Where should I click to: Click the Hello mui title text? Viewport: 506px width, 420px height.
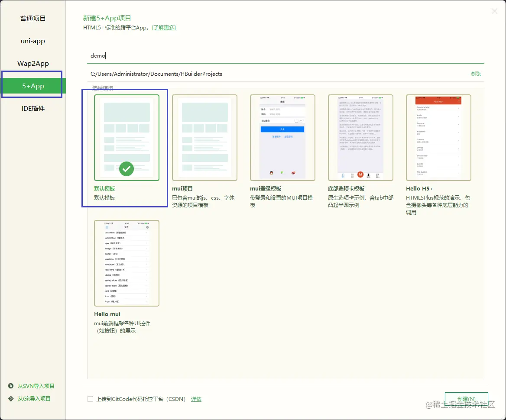[x=107, y=314]
